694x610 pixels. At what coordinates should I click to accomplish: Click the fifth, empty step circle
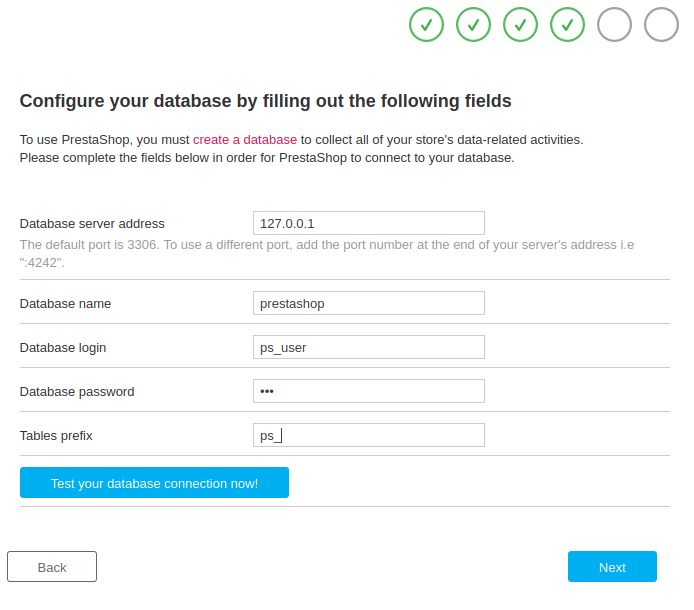tap(614, 24)
